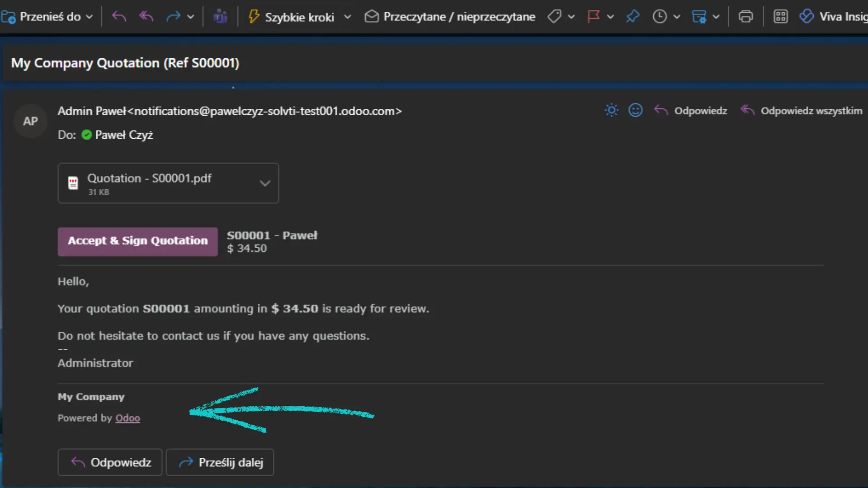The height and width of the screenshot is (488, 868).
Task: Toggle Przeczytane / nieprzeczytane status
Action: tap(450, 17)
